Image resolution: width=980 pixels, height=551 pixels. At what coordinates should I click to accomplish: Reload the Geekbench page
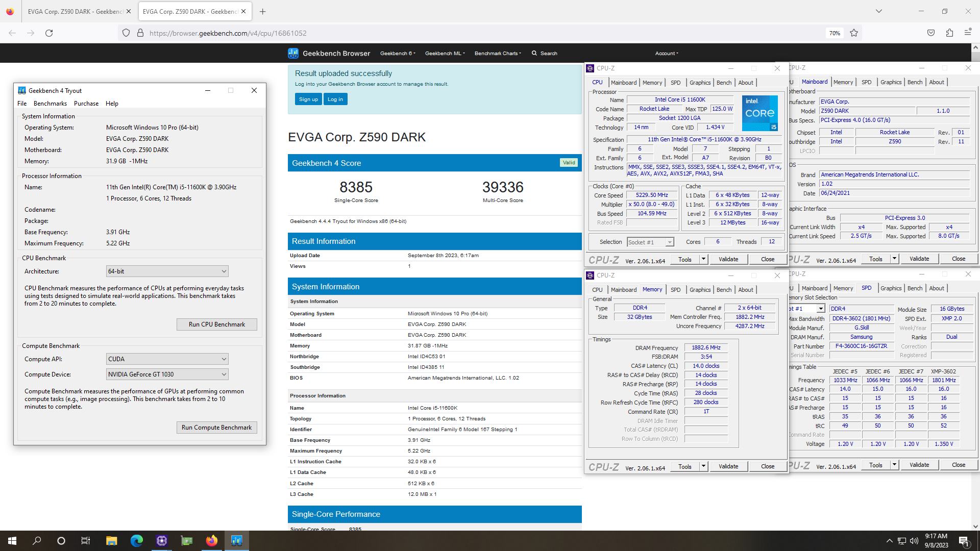[49, 33]
